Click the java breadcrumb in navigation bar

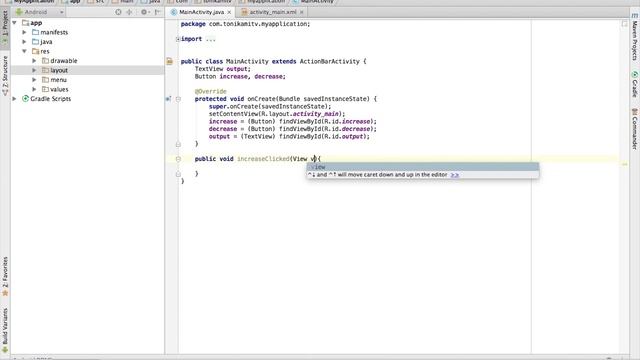click(151, 2)
